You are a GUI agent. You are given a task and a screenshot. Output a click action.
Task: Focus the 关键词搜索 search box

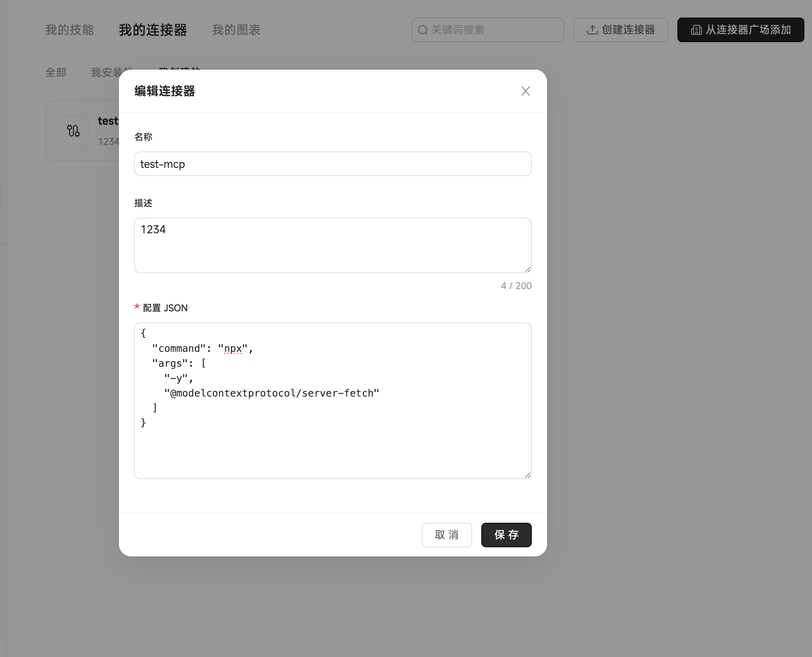[x=487, y=30]
